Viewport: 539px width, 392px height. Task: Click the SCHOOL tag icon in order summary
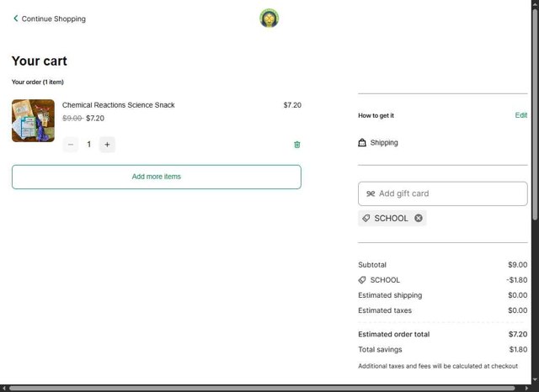click(362, 280)
